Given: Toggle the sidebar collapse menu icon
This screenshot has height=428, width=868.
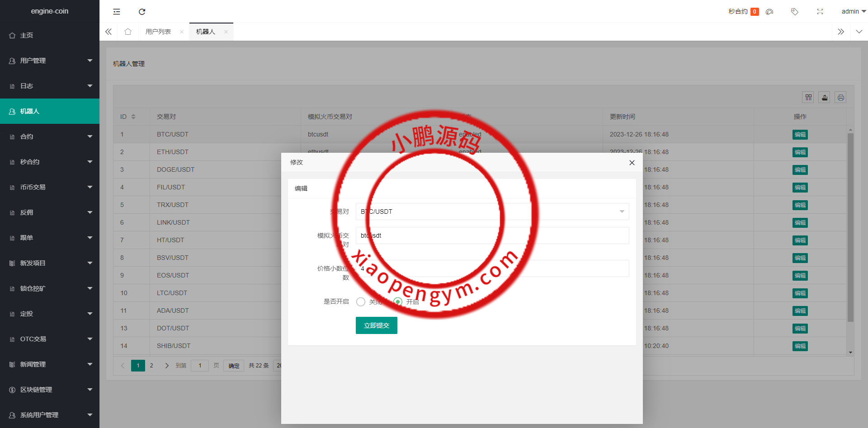Looking at the screenshot, I should (117, 12).
